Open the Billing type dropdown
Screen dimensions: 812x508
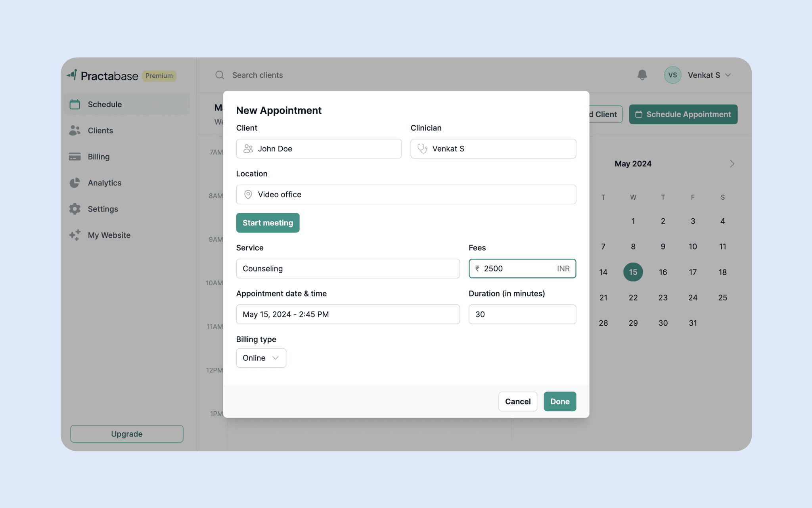[x=261, y=358]
